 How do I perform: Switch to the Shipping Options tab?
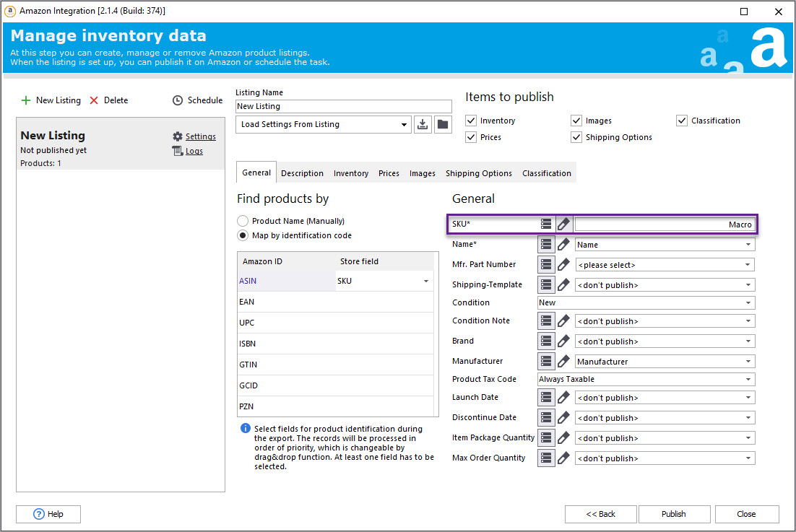pyautogui.click(x=478, y=173)
